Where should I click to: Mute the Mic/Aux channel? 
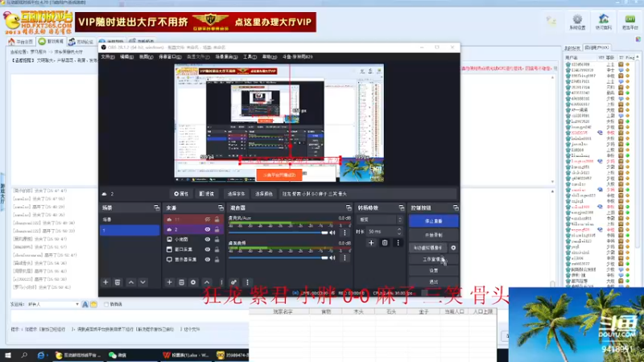[x=332, y=232]
